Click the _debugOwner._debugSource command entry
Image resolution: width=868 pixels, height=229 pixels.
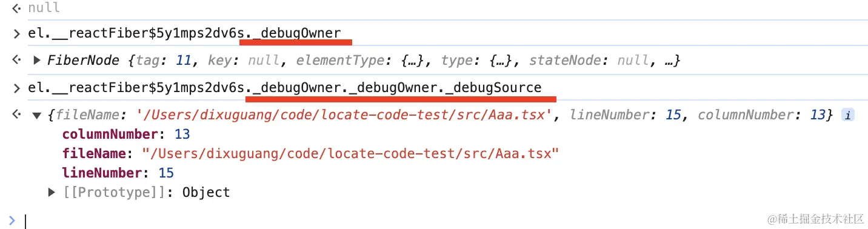[x=285, y=88]
